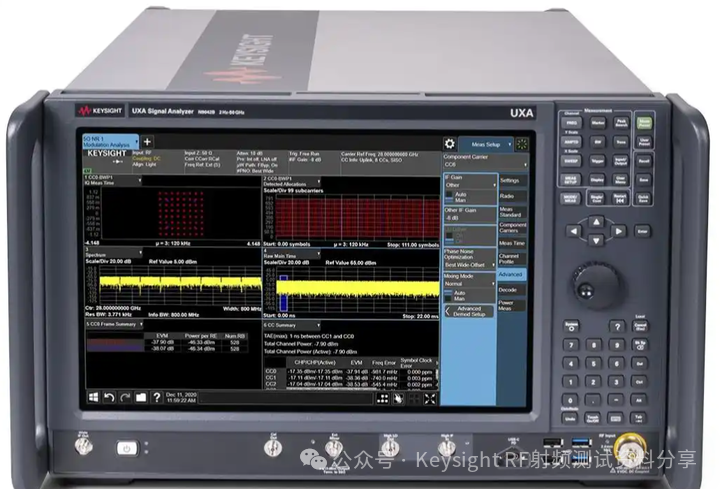Switch to the Meas Time menu tab

[x=512, y=243]
